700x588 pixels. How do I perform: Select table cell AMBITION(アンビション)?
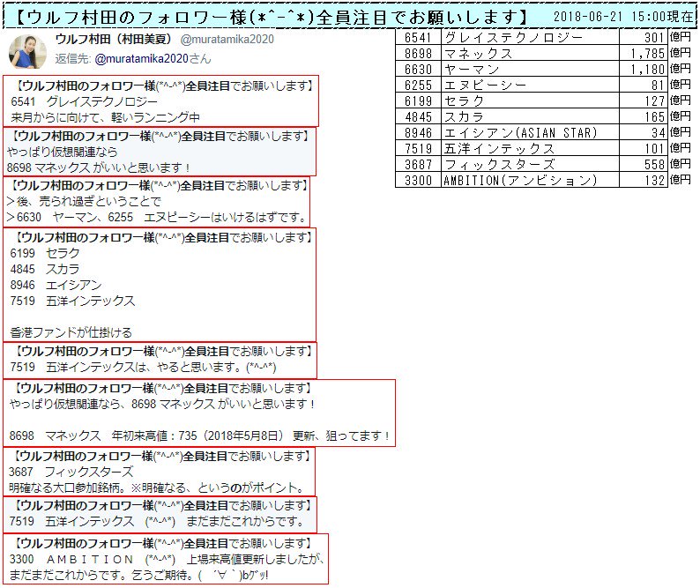530,180
